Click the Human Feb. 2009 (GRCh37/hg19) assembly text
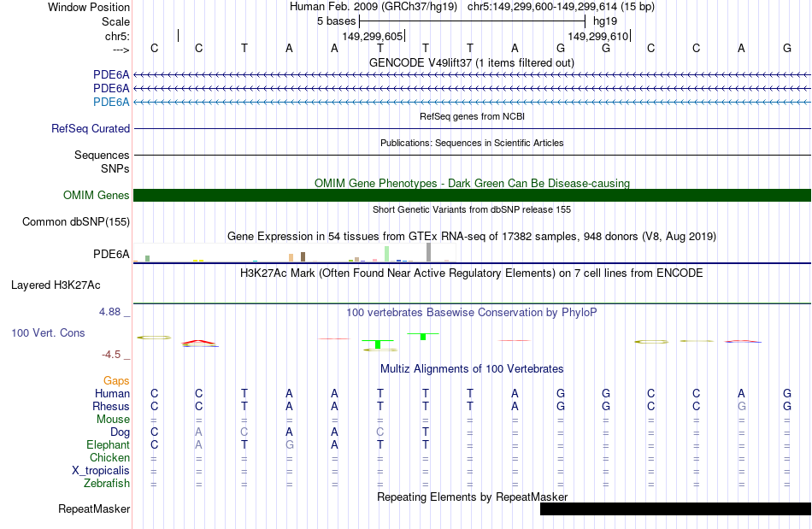Viewport: 812px width, 529px height. [x=374, y=7]
